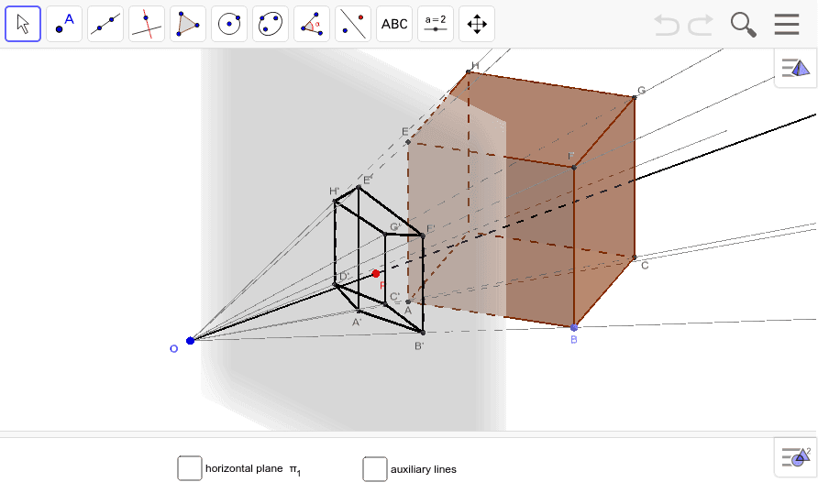Viewport: 818px width, 504px height.
Task: Enable the auxiliary lines checkbox
Action: pos(374,469)
